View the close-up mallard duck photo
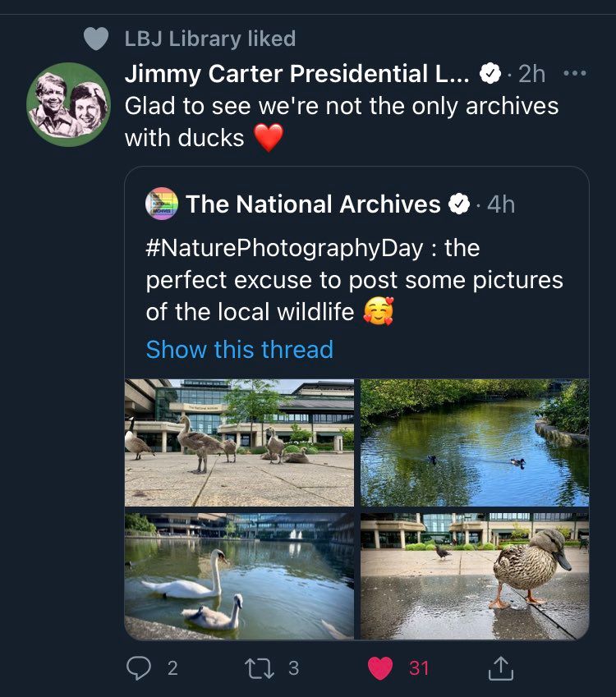This screenshot has width=616, height=697. [x=475, y=575]
